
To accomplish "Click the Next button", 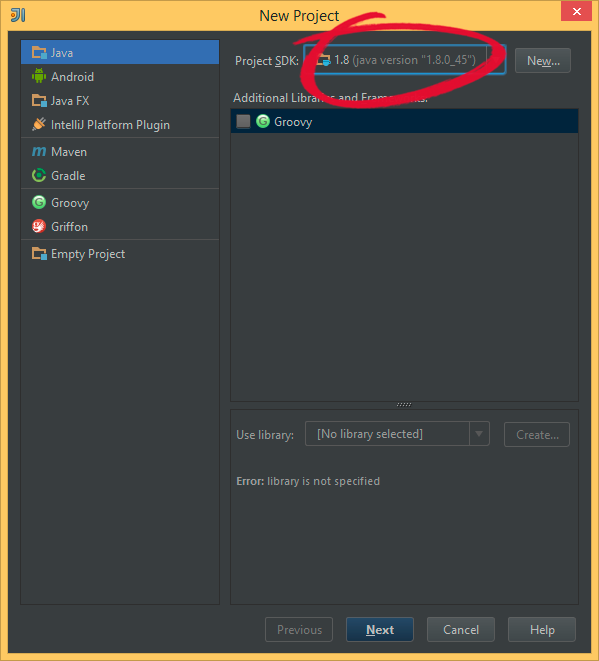I will tap(380, 629).
